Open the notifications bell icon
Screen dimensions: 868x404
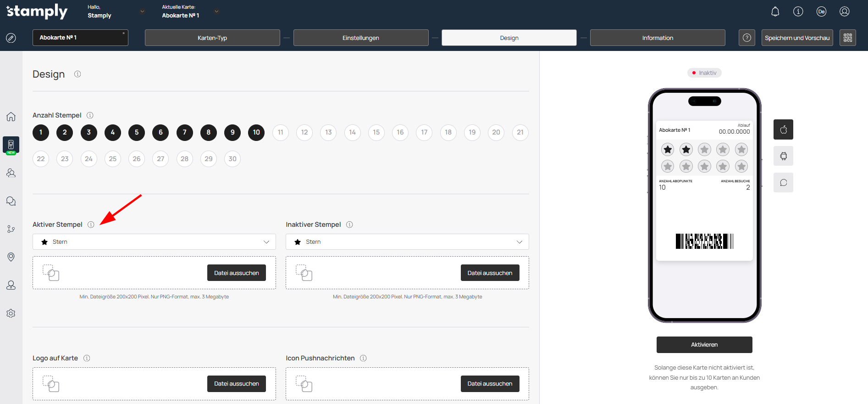pos(775,11)
